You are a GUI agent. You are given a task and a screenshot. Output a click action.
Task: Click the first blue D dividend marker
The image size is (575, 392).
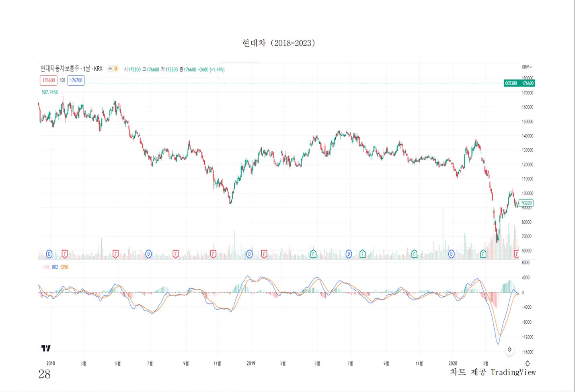pyautogui.click(x=49, y=254)
